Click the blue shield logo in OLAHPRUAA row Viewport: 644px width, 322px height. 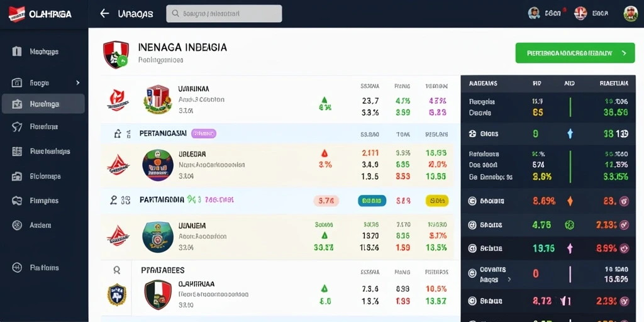(116, 294)
